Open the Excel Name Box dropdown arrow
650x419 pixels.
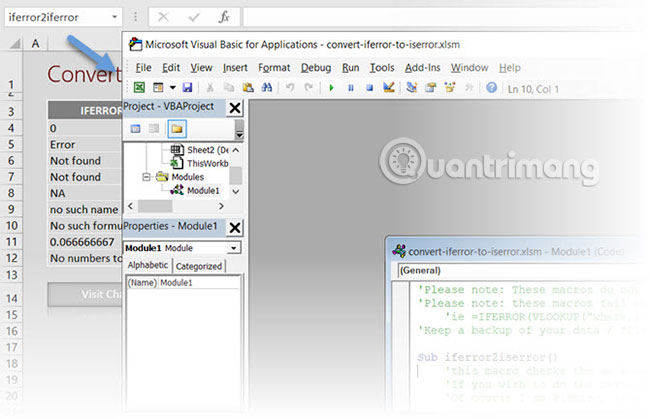tap(114, 17)
